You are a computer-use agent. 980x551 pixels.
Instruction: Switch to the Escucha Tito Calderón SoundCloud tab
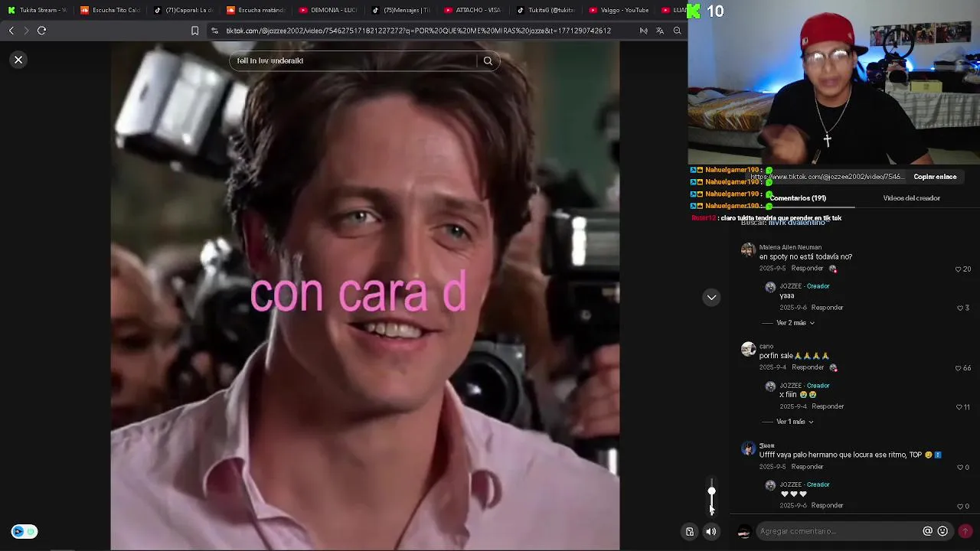pos(109,10)
